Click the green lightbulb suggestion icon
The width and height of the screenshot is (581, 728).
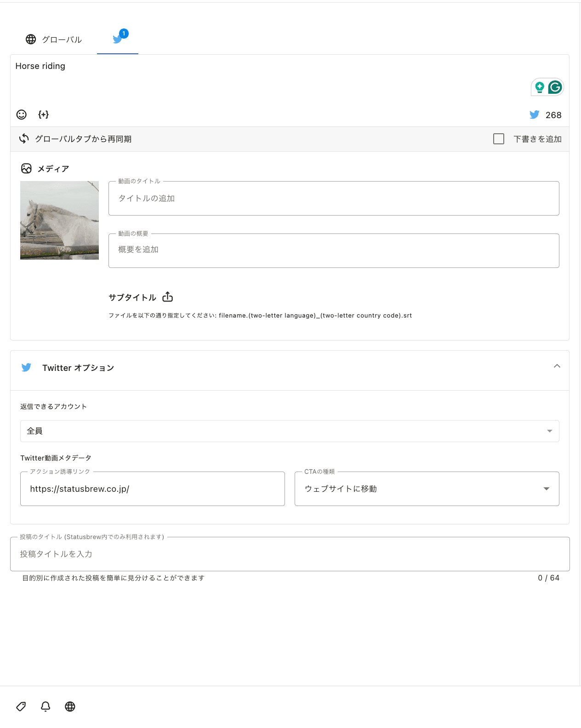click(540, 87)
